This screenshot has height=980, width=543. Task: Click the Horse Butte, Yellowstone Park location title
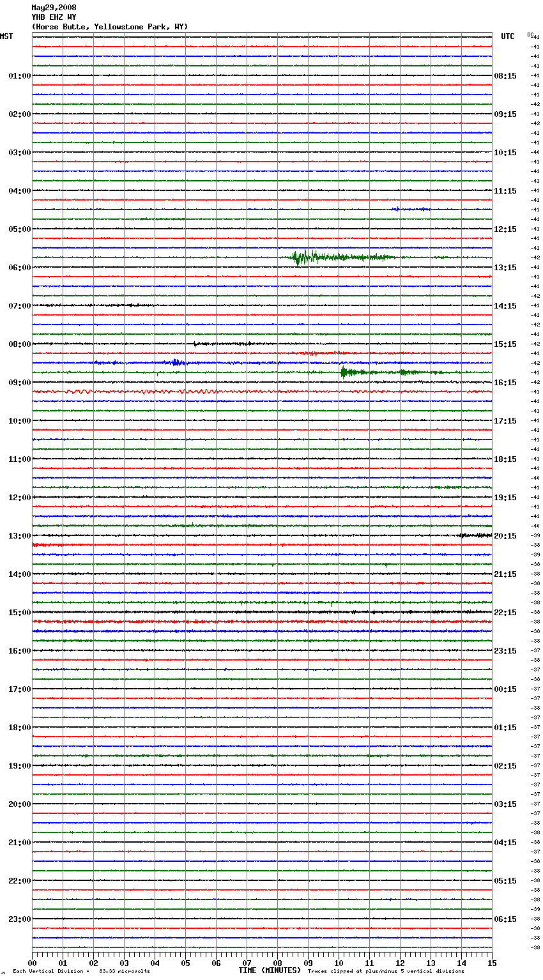pyautogui.click(x=110, y=27)
